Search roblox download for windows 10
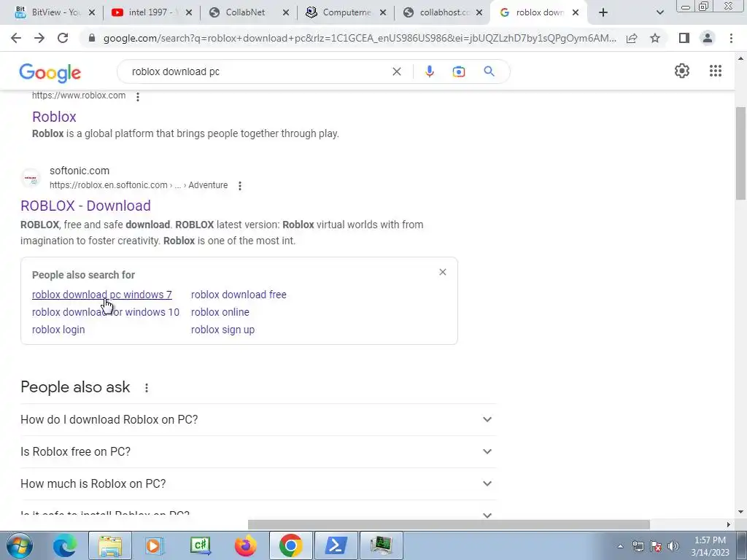747x560 pixels. [106, 312]
